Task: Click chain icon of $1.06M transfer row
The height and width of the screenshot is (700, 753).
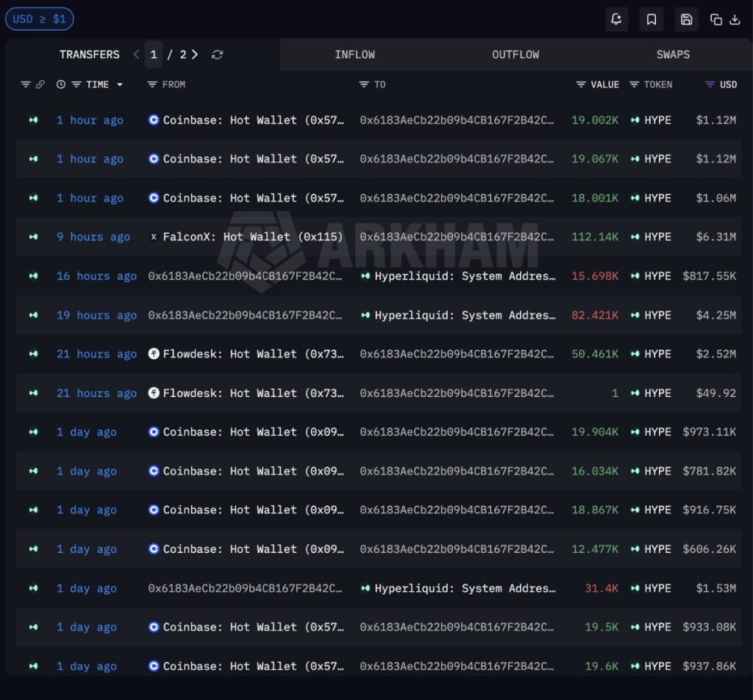Action: [33, 198]
